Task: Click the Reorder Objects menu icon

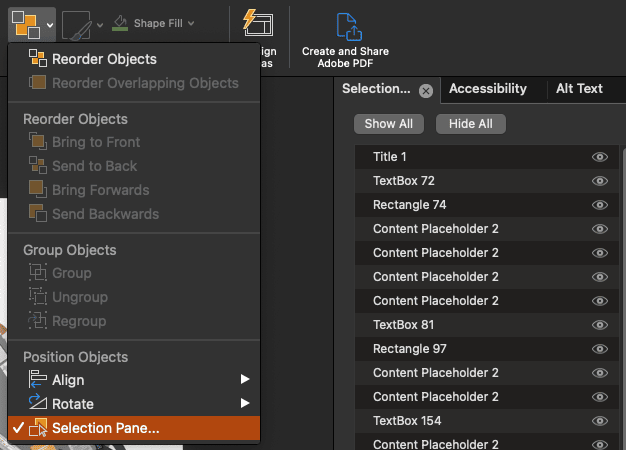Action: 38,59
